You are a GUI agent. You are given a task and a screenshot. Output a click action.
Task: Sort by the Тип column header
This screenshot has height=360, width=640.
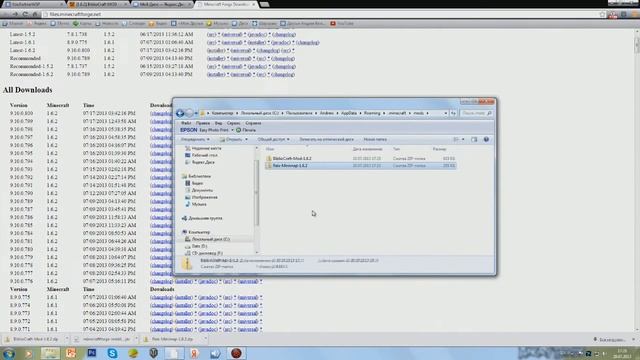pyautogui.click(x=396, y=149)
